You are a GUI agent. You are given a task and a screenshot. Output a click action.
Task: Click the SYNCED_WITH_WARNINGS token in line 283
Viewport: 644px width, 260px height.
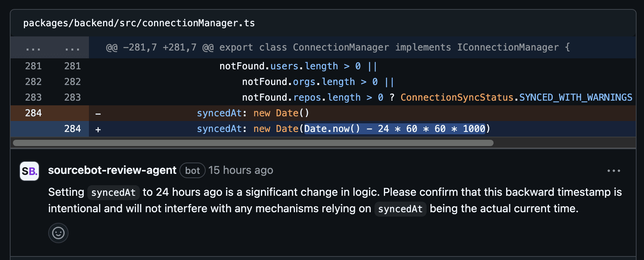575,97
